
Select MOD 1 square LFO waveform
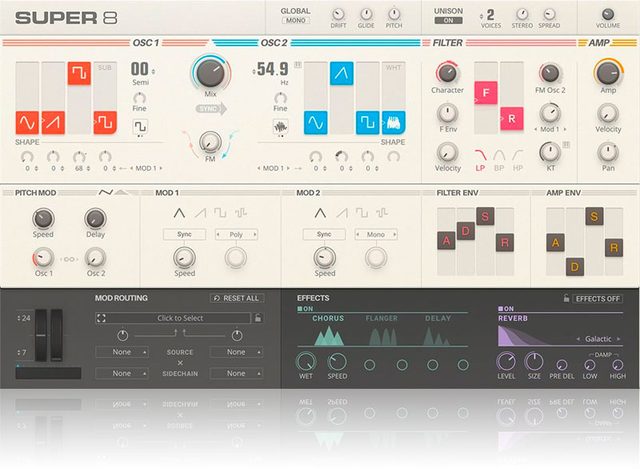220,213
